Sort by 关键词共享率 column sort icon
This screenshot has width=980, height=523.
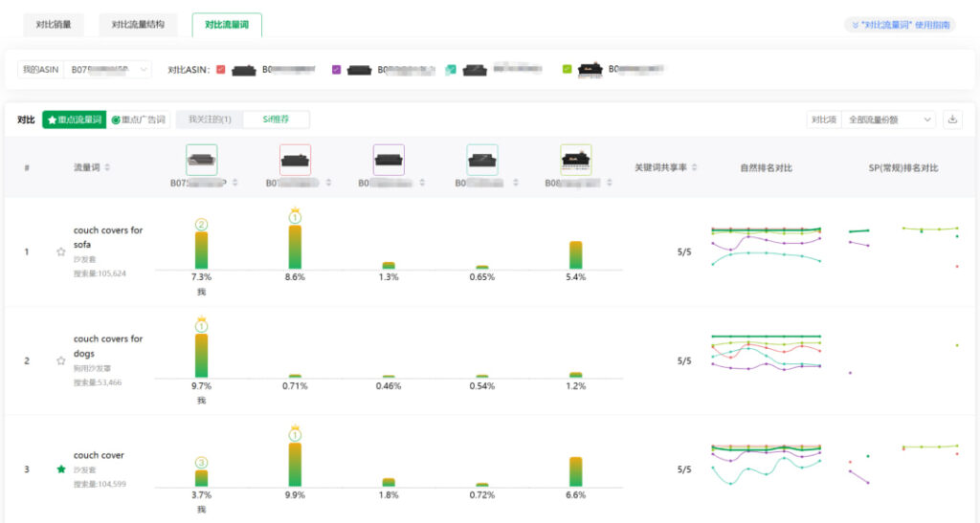pyautogui.click(x=694, y=167)
